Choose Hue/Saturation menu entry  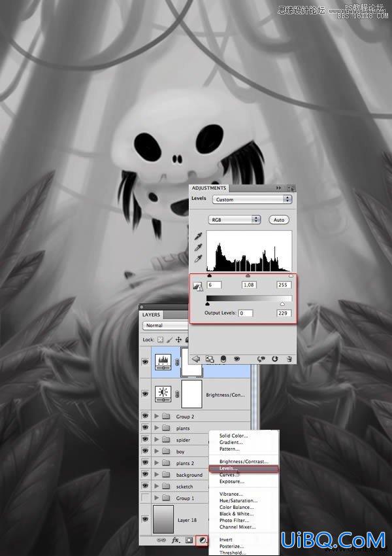[238, 500]
